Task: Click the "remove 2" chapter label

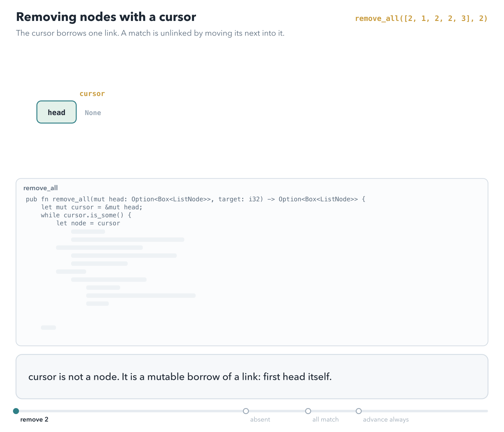Action: pyautogui.click(x=34, y=420)
